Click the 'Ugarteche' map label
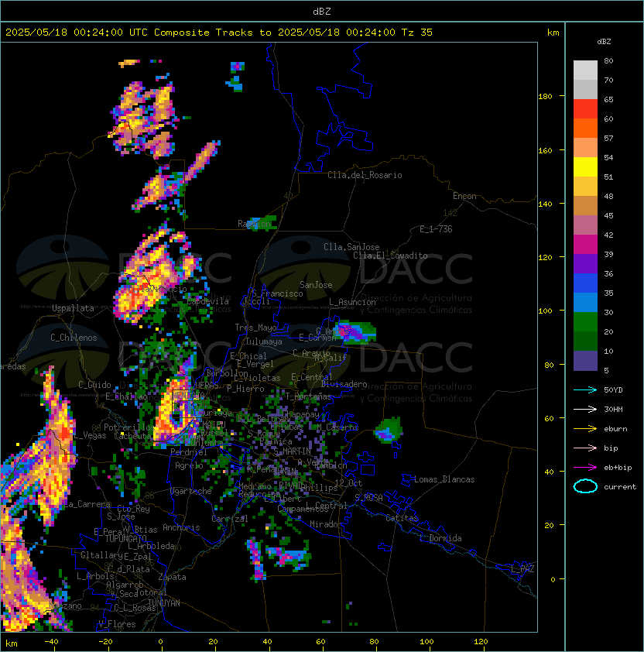Viewport: 644px width, 652px height. point(191,491)
